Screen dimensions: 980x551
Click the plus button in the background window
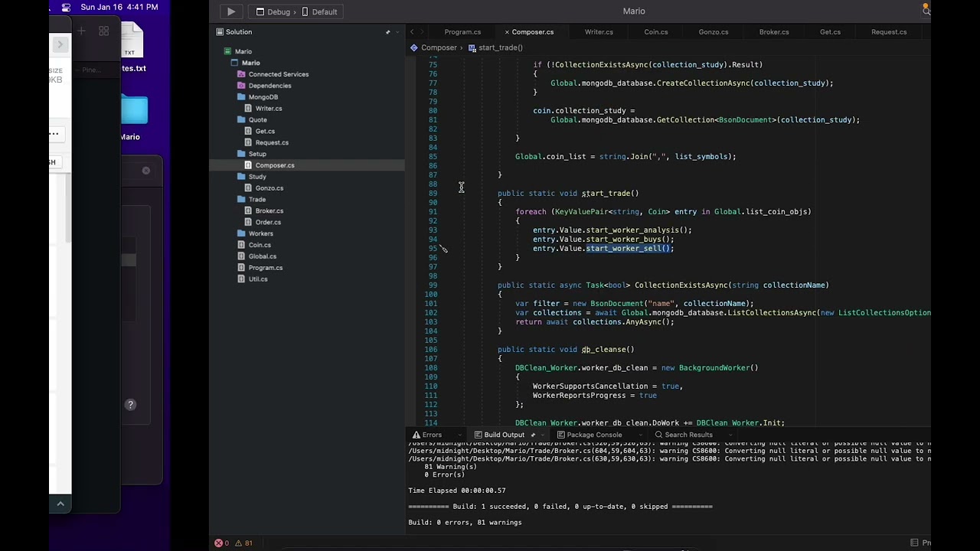(81, 31)
